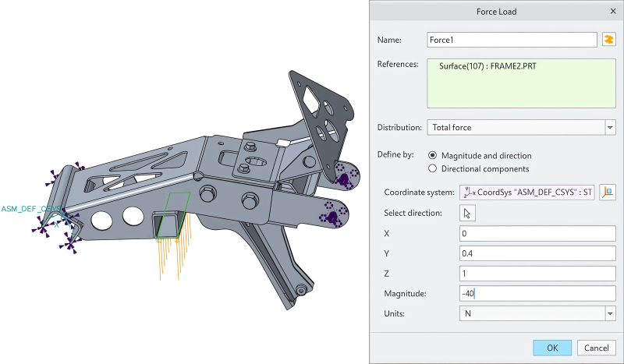The image size is (624, 364).
Task: Click the Select direction arrow button
Action: pos(468,213)
